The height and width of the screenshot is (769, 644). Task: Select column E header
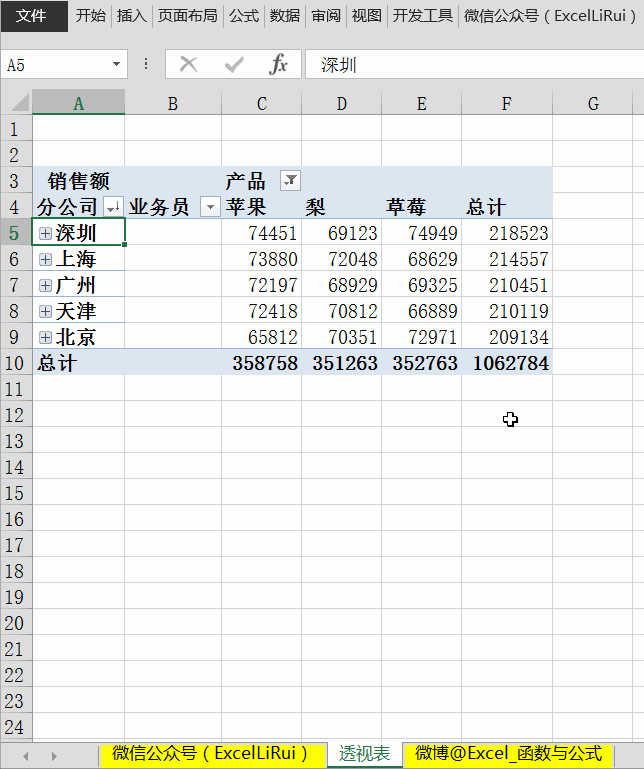tap(421, 103)
